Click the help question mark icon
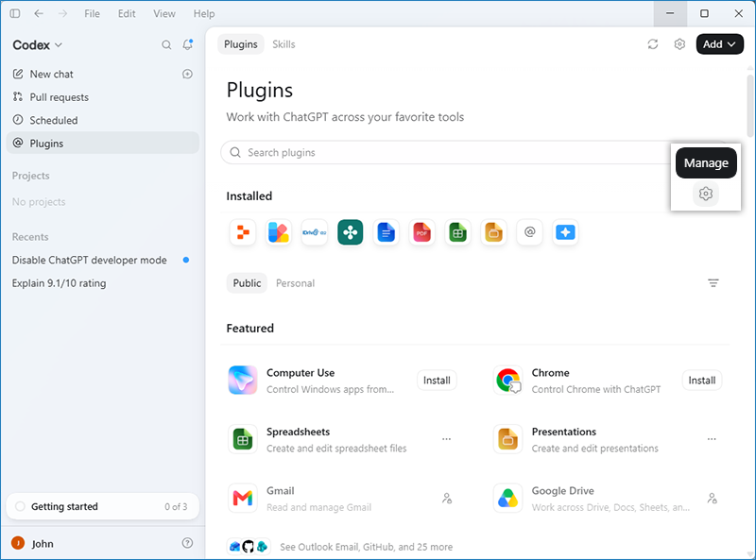 click(x=187, y=543)
